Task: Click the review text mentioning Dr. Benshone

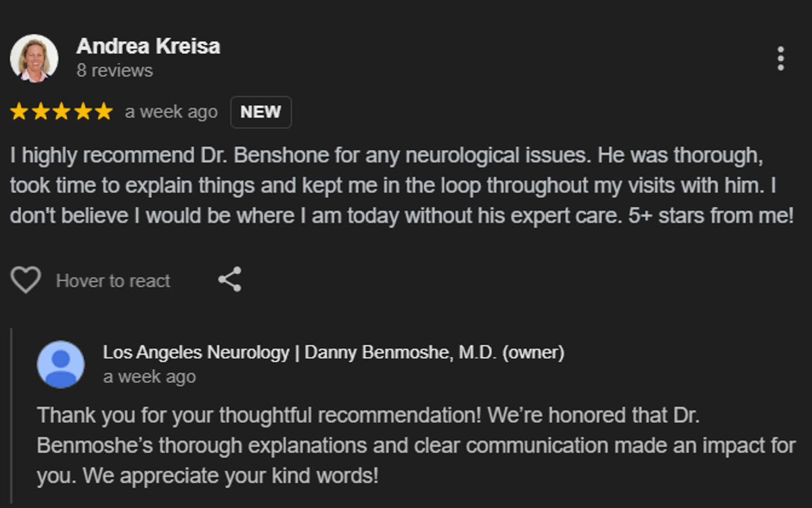Action: [x=401, y=185]
